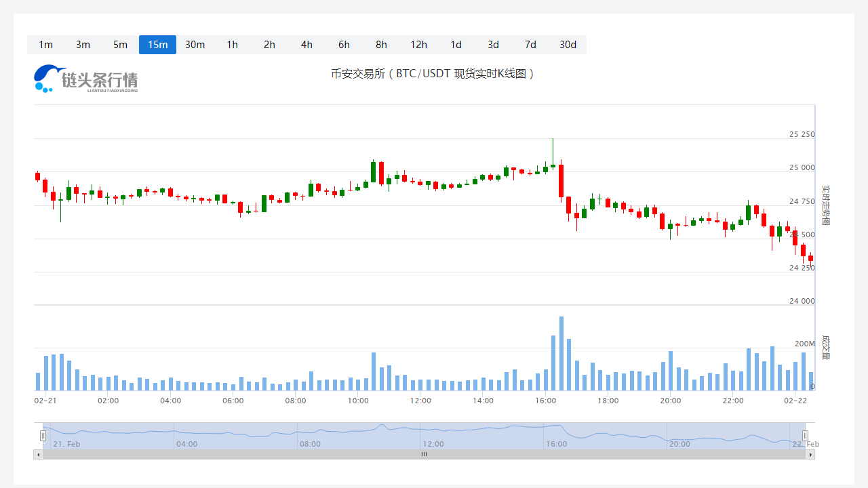Screen dimensions: 868x488
Task: Open the 30d interval view
Action: point(568,45)
